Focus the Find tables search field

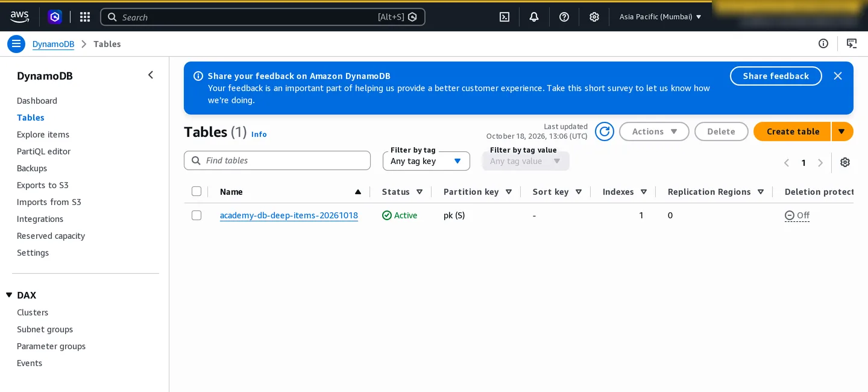(x=277, y=160)
